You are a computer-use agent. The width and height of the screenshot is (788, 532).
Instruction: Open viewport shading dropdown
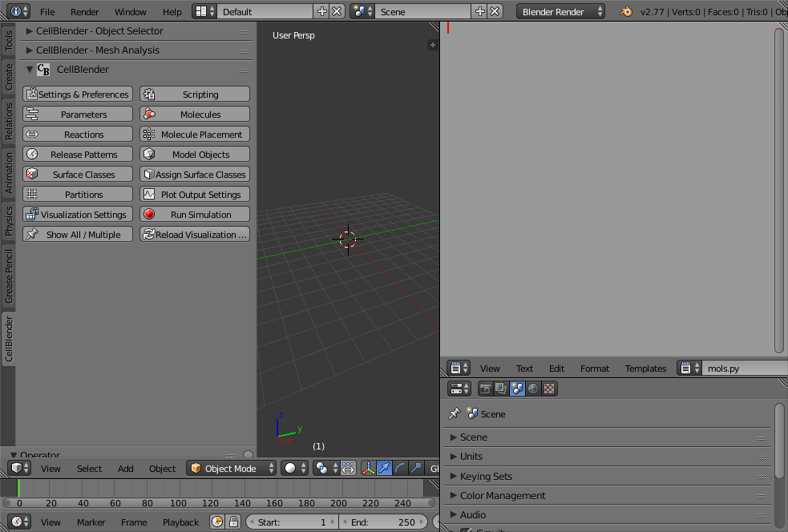(294, 468)
